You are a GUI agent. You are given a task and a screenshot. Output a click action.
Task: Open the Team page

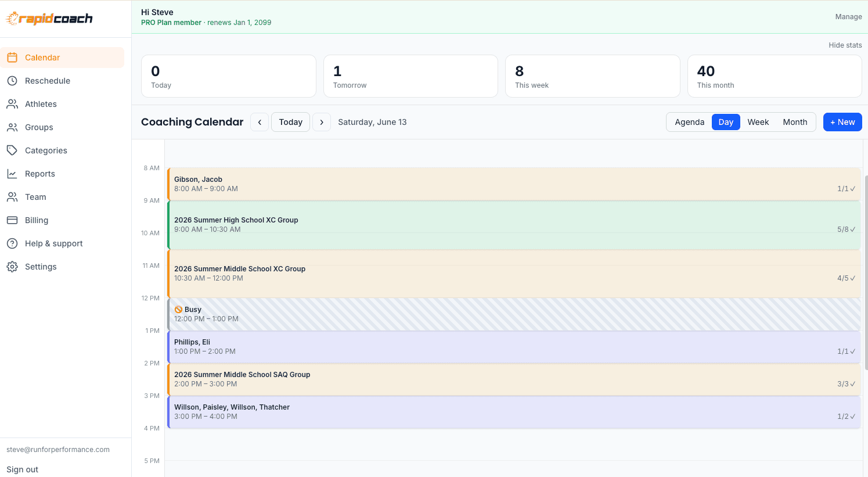click(x=62, y=197)
